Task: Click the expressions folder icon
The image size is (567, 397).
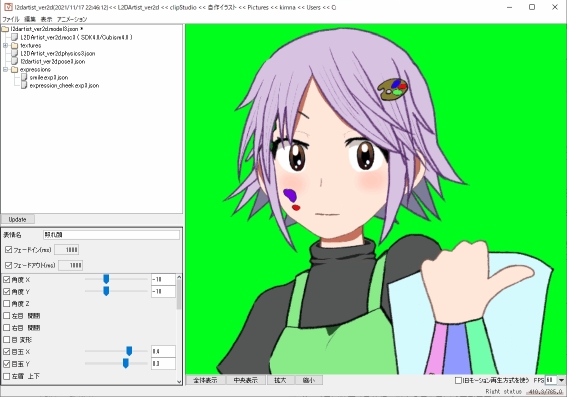Action: 14,69
